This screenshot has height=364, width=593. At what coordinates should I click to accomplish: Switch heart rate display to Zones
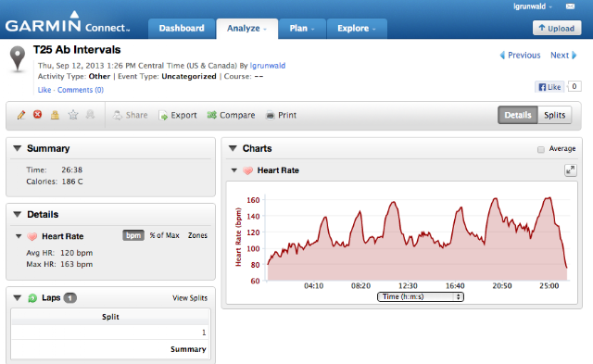click(x=197, y=235)
